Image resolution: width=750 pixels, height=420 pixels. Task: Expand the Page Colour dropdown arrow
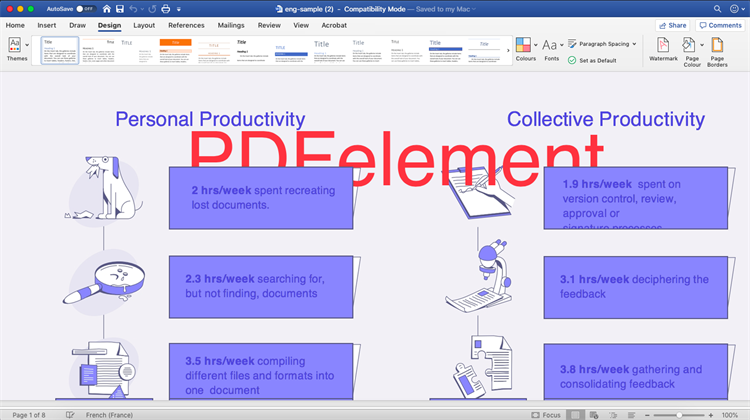[702, 45]
